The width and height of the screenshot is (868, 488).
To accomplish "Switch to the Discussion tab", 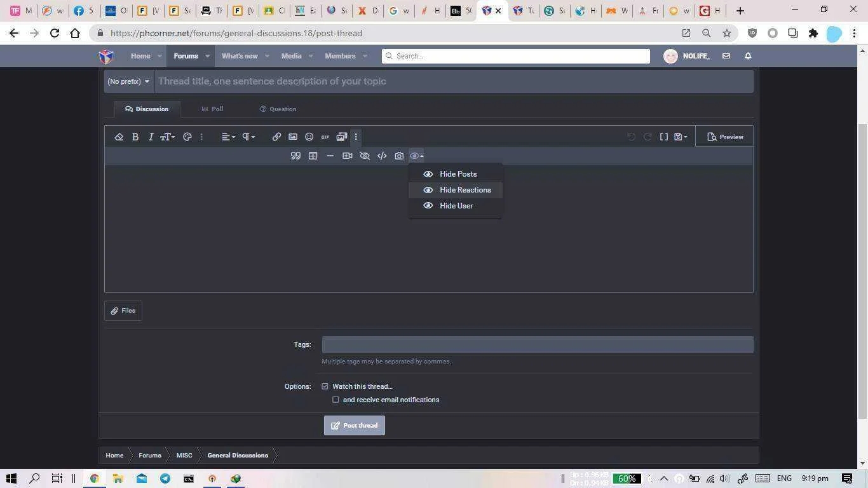I will click(x=147, y=109).
